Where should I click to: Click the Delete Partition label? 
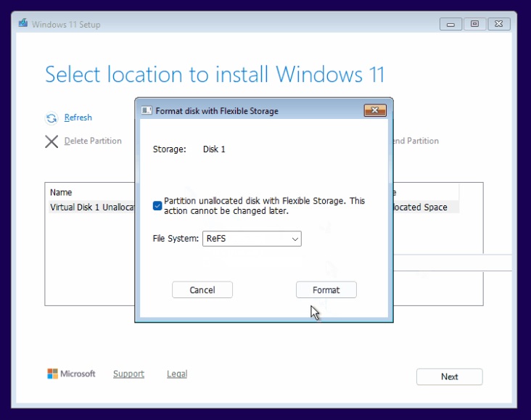[x=93, y=141]
